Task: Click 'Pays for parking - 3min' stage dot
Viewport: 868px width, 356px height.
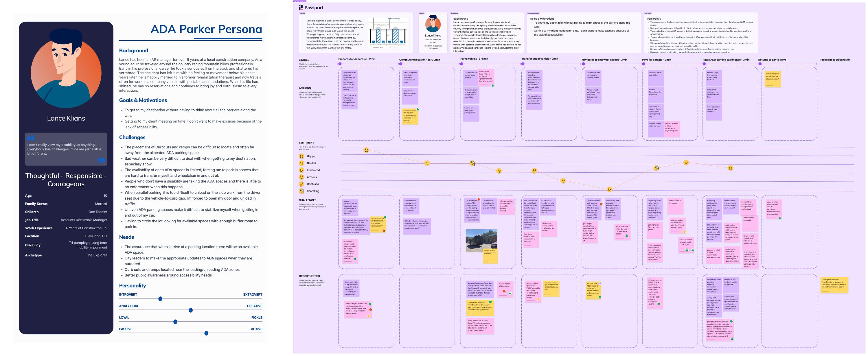Action: (x=643, y=64)
